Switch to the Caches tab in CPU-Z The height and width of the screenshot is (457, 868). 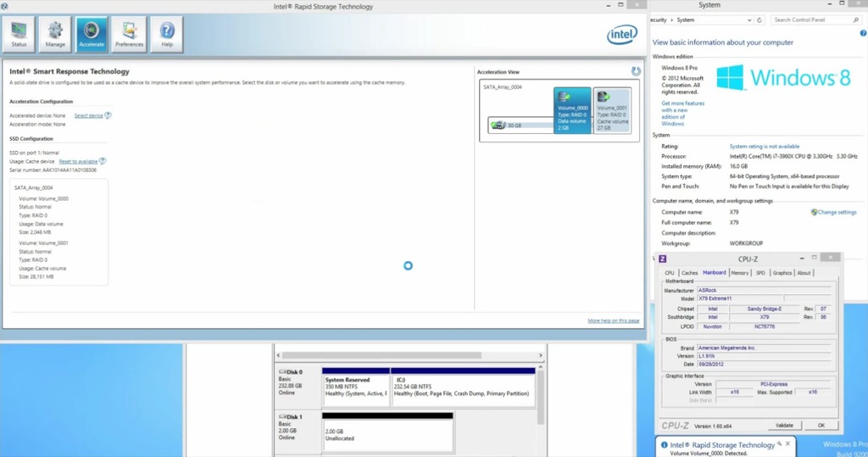coord(689,273)
